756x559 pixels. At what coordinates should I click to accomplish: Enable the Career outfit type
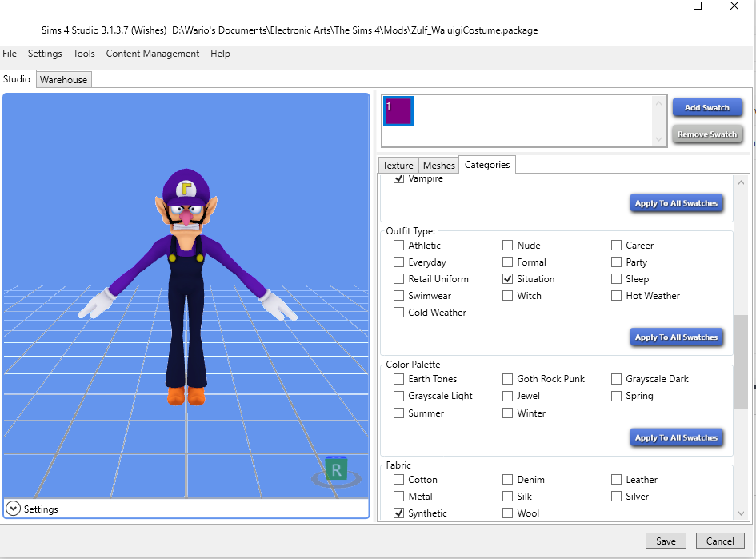616,246
